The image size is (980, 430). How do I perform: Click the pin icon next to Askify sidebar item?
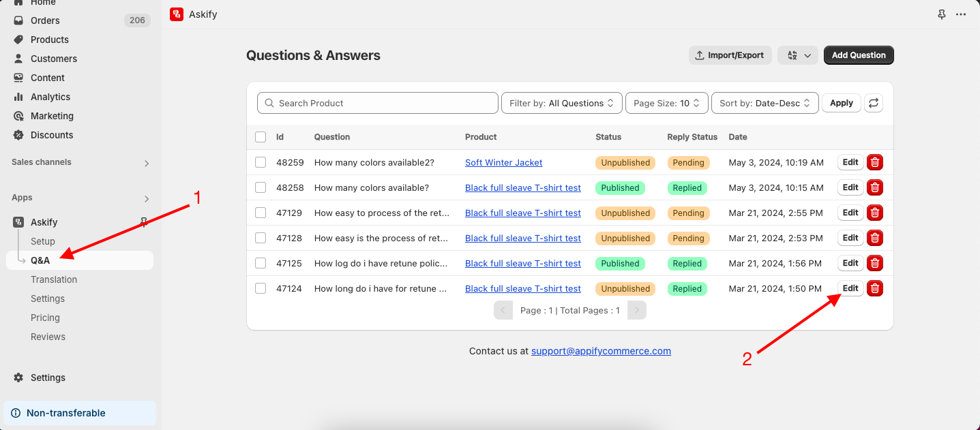(143, 222)
